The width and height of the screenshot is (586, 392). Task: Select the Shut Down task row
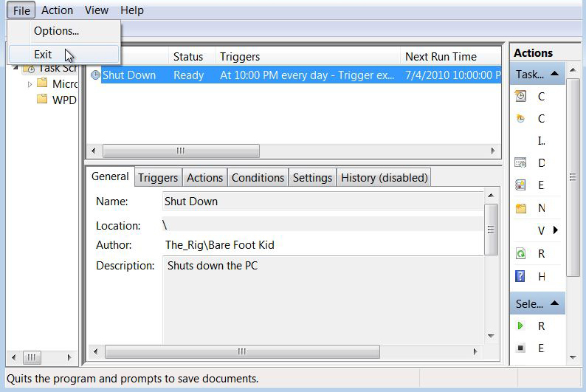(x=295, y=75)
